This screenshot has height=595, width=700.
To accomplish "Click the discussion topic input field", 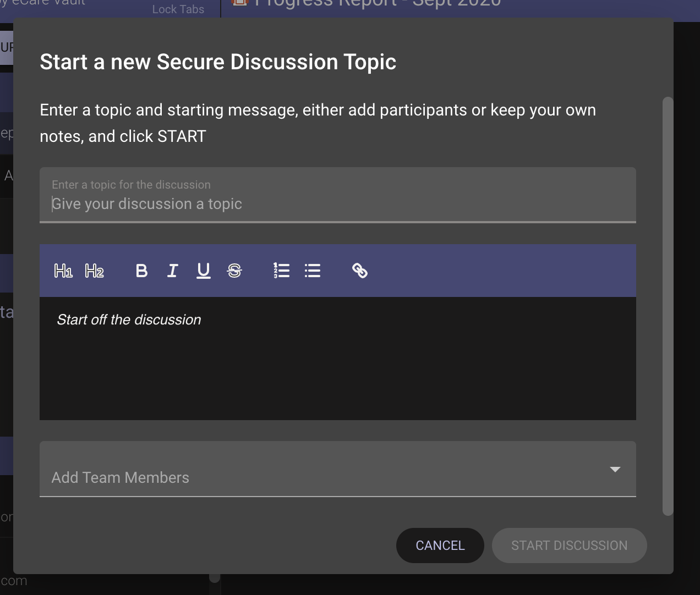I will (x=337, y=203).
